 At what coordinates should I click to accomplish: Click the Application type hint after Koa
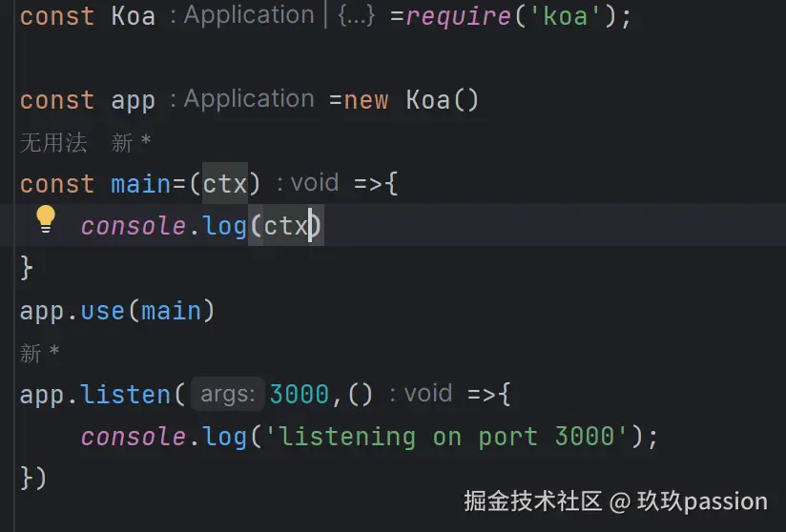(x=248, y=15)
